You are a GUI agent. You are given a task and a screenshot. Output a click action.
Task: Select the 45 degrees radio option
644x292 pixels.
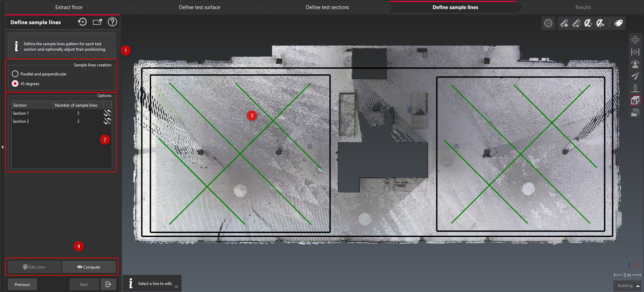(15, 83)
